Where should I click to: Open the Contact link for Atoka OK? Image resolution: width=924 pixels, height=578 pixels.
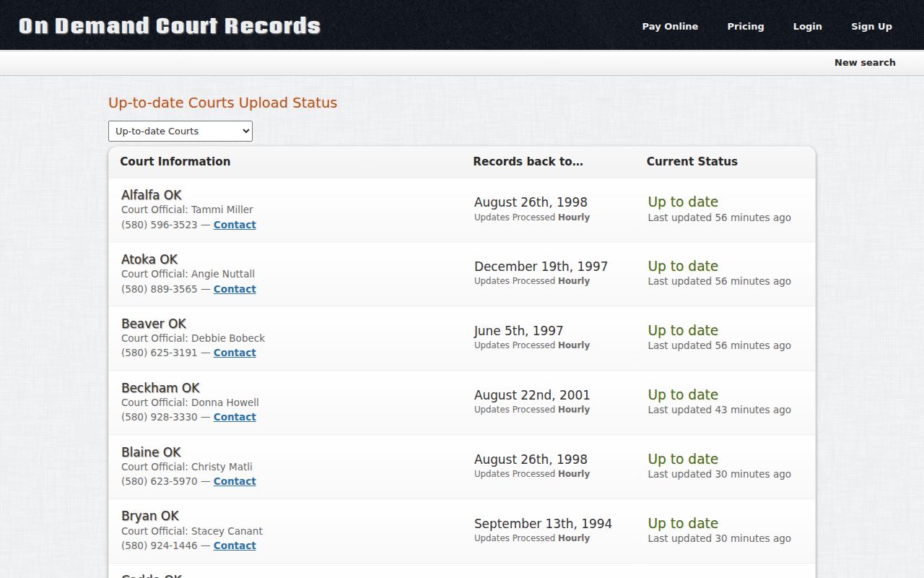point(235,289)
